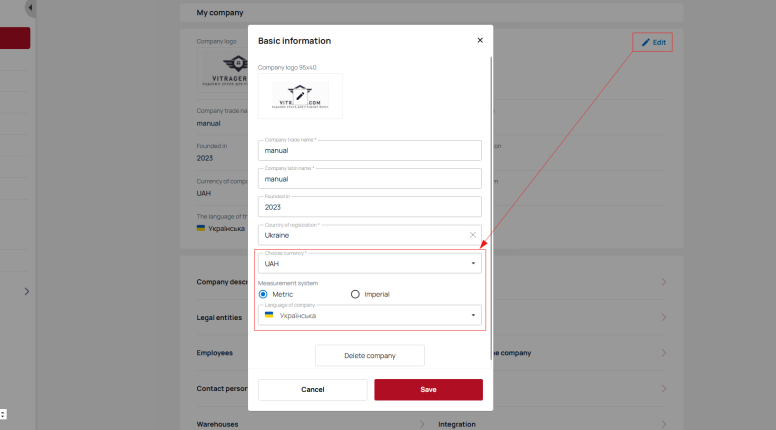Collapse the left sidebar arrow
This screenshot has height=430, width=776.
point(30,8)
